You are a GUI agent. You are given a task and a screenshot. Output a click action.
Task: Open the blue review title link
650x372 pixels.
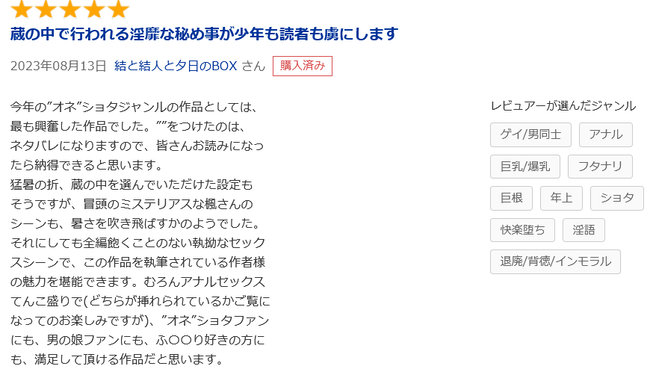204,34
